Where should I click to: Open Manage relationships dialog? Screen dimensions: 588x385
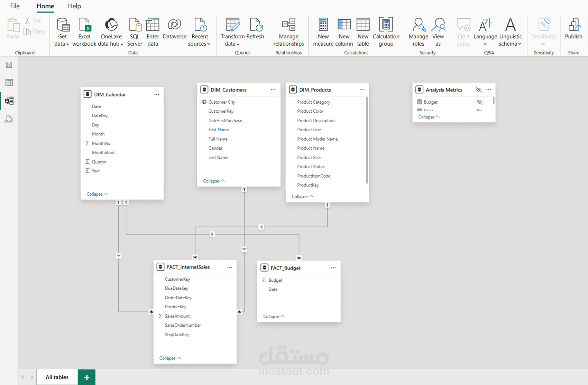(288, 32)
